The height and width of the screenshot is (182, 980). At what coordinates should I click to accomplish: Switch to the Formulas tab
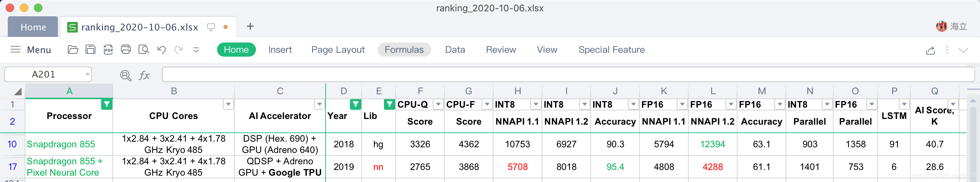click(404, 50)
